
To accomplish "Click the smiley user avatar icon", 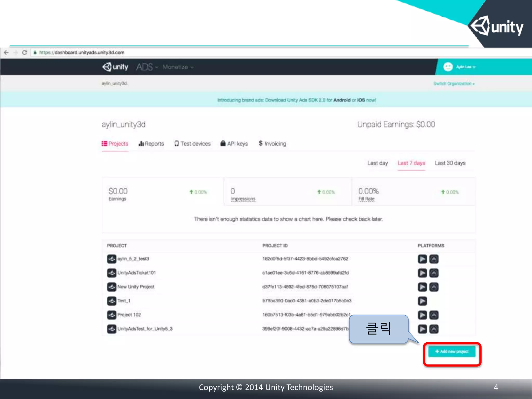I will [448, 67].
